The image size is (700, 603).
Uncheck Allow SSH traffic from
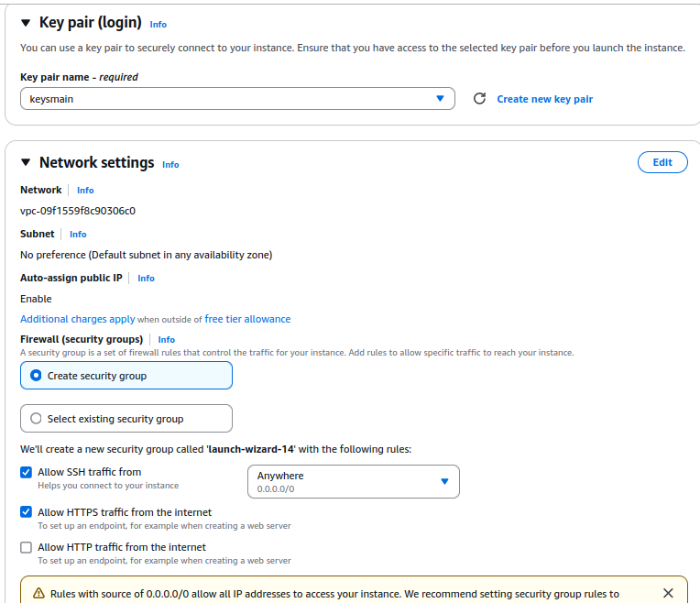(27, 473)
